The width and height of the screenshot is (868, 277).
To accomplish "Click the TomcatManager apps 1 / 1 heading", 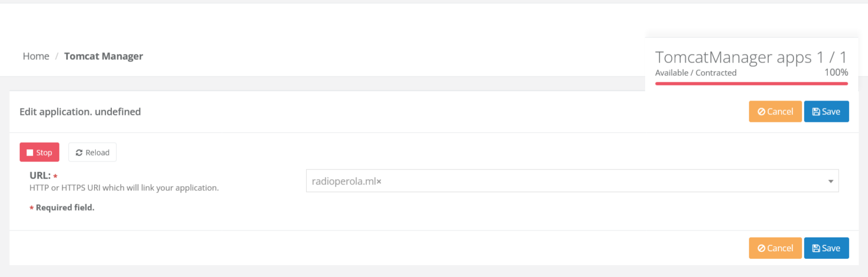I will pyautogui.click(x=751, y=57).
